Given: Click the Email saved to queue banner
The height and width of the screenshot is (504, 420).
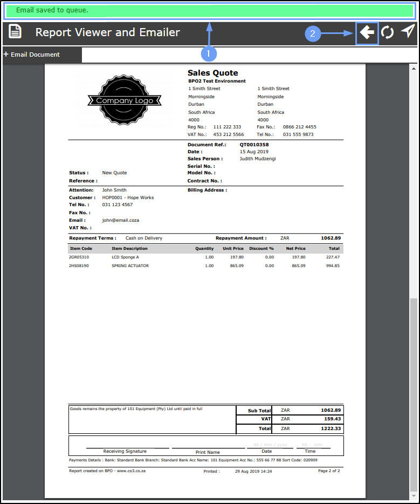Looking at the screenshot, I should 210,11.
